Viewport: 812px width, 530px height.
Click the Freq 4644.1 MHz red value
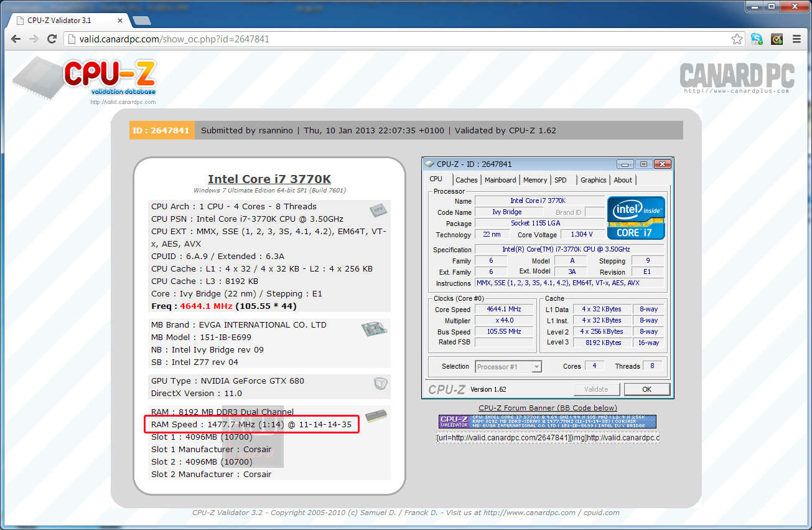coord(206,306)
